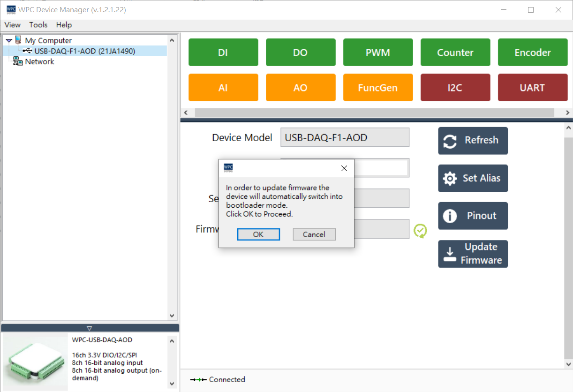Click Set Alias for the device

[473, 178]
